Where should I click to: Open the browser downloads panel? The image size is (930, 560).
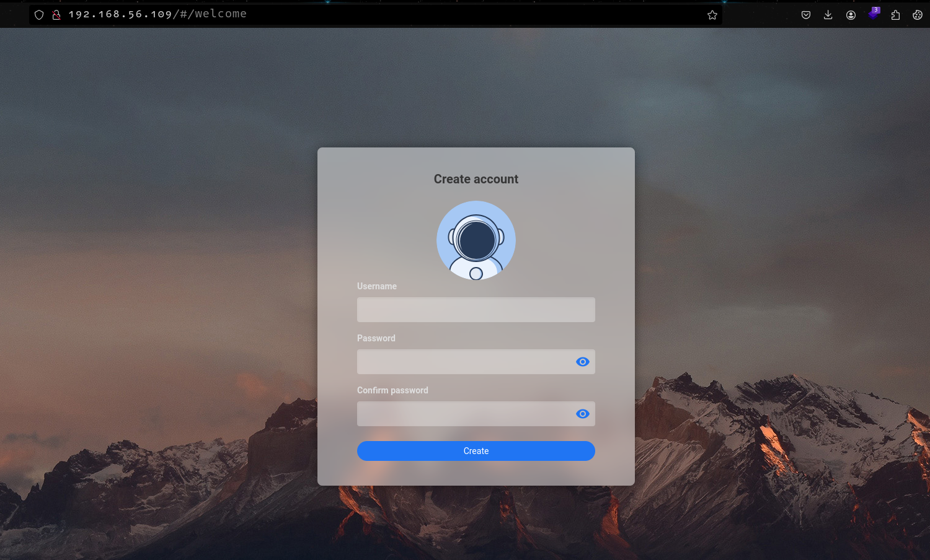pos(828,15)
